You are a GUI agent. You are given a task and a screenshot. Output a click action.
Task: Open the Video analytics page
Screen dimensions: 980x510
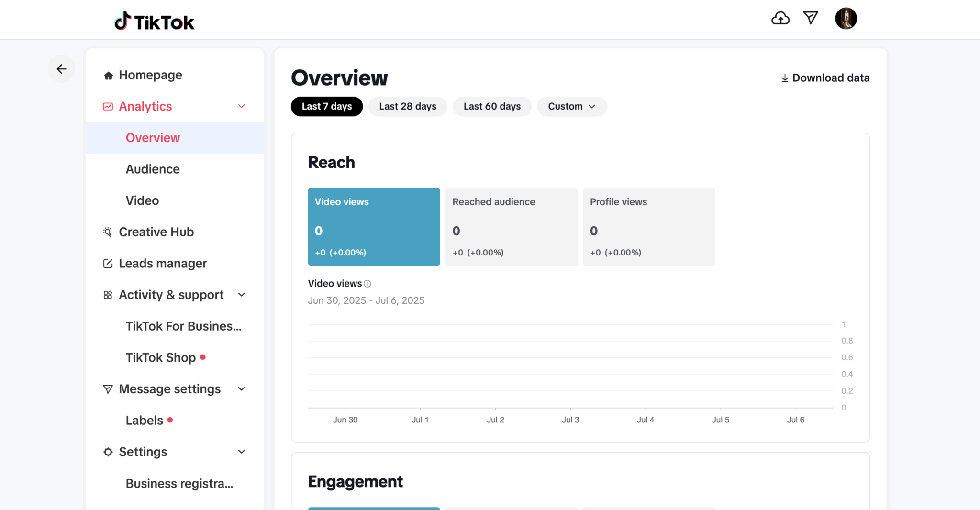coord(142,200)
